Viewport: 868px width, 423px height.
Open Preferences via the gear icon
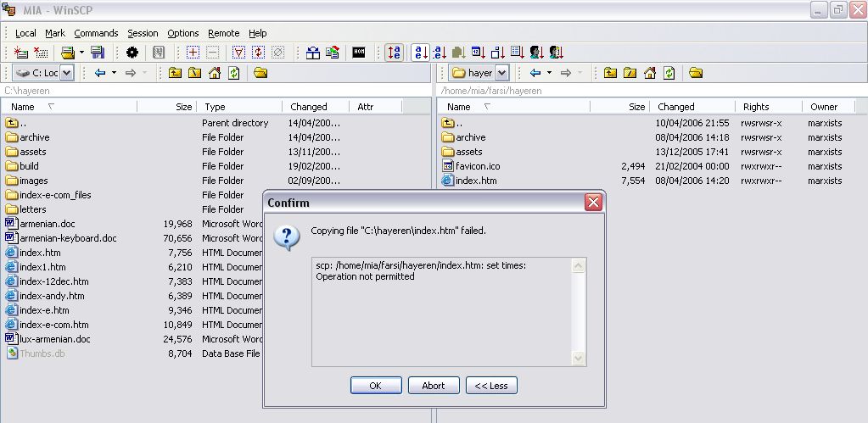click(132, 53)
